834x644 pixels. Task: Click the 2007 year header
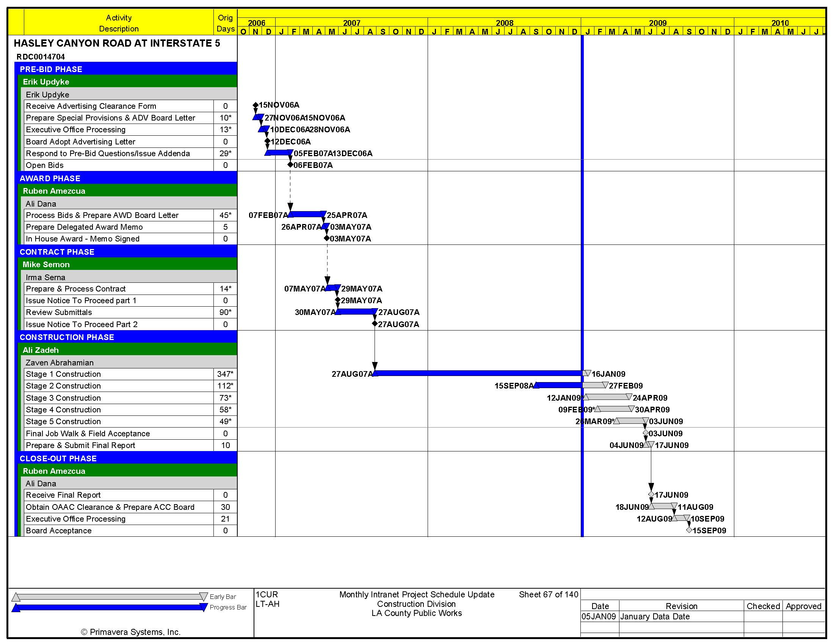point(352,23)
